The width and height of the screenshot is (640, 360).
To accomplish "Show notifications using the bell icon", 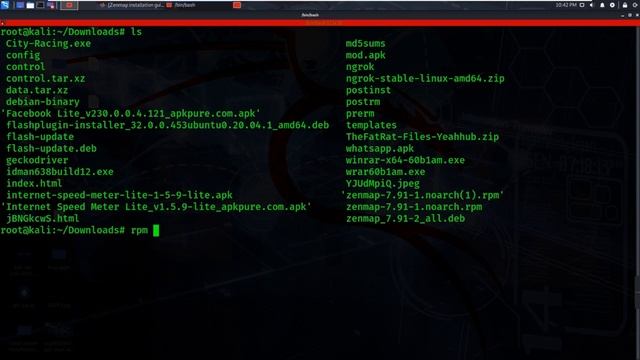I will pyautogui.click(x=602, y=5).
